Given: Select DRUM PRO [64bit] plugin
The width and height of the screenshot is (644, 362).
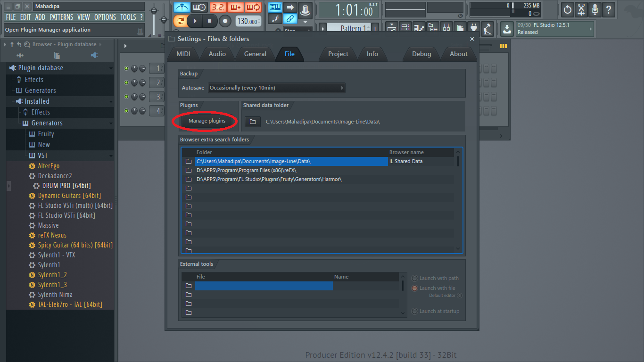Looking at the screenshot, I should (66, 186).
